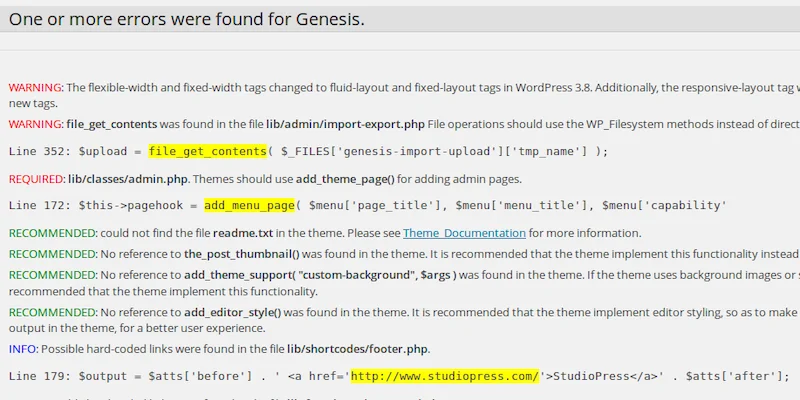Click the heading 'One or more errors were found for Genesis.'
This screenshot has width=800, height=400.
[187, 19]
